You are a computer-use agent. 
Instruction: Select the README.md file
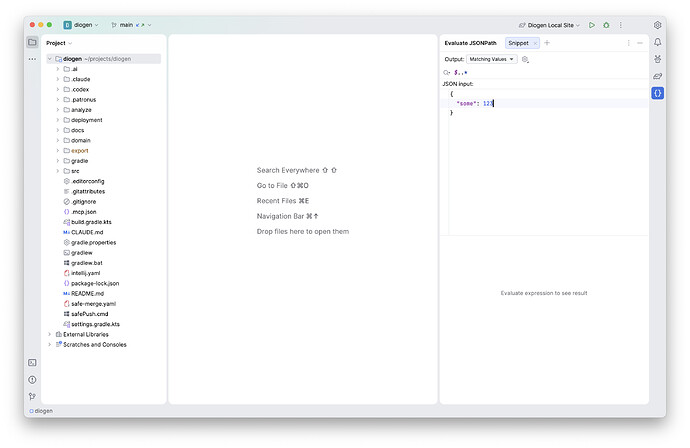pyautogui.click(x=88, y=294)
